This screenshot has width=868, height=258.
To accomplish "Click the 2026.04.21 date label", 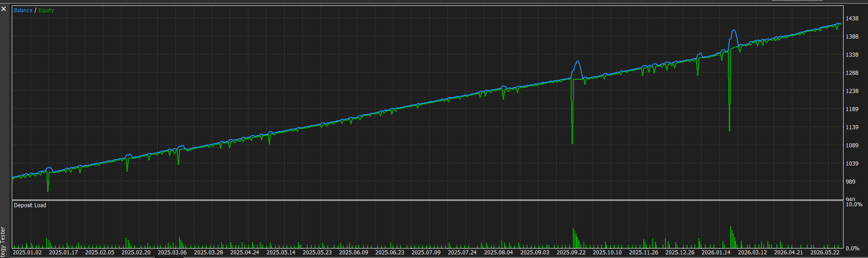I will pos(789,253).
